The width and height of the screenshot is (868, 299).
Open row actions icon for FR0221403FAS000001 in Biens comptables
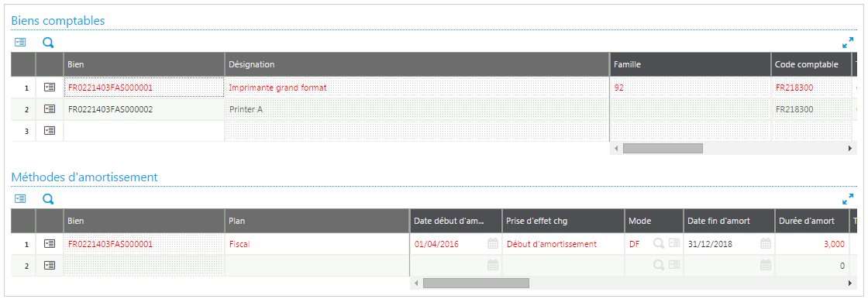(50, 87)
